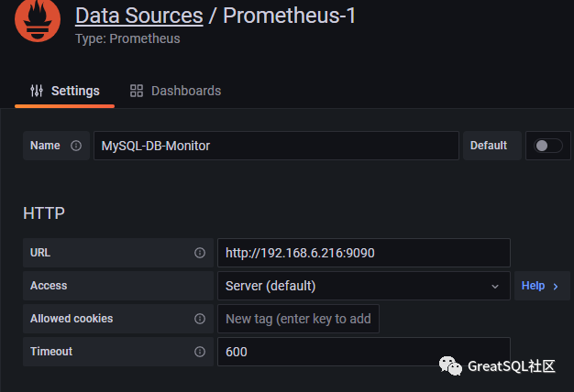Go to the Data Sources breadcrumb link
The height and width of the screenshot is (392, 574).
138,16
